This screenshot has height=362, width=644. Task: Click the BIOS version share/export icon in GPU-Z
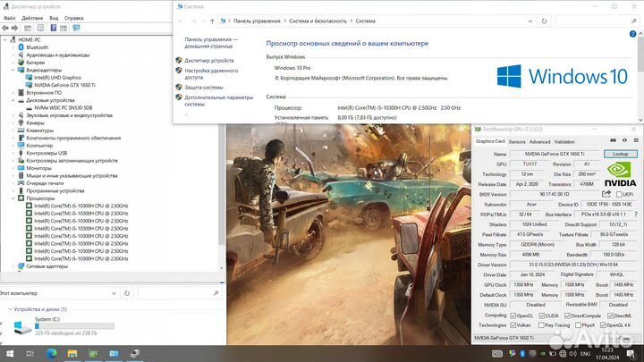click(606, 194)
